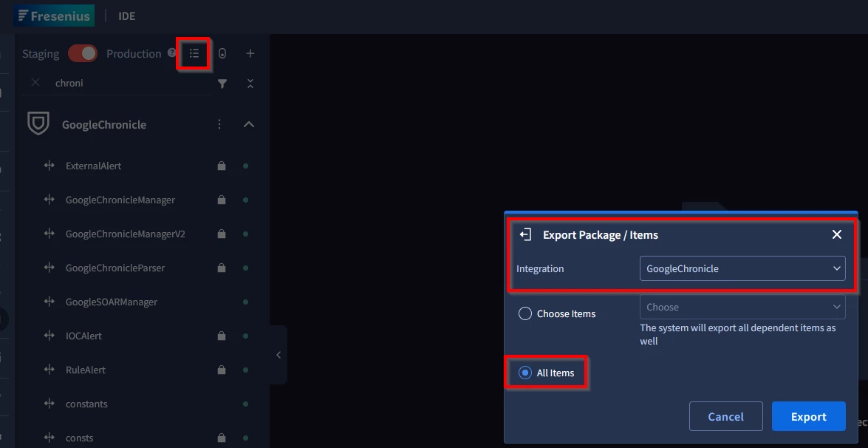Click the Production label
Screen dimensions: 868x448
tap(134, 54)
